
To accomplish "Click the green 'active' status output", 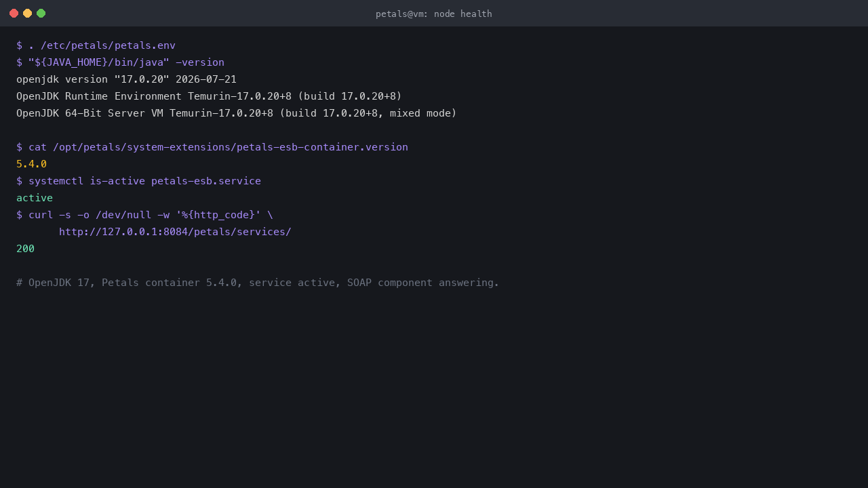I will point(35,198).
